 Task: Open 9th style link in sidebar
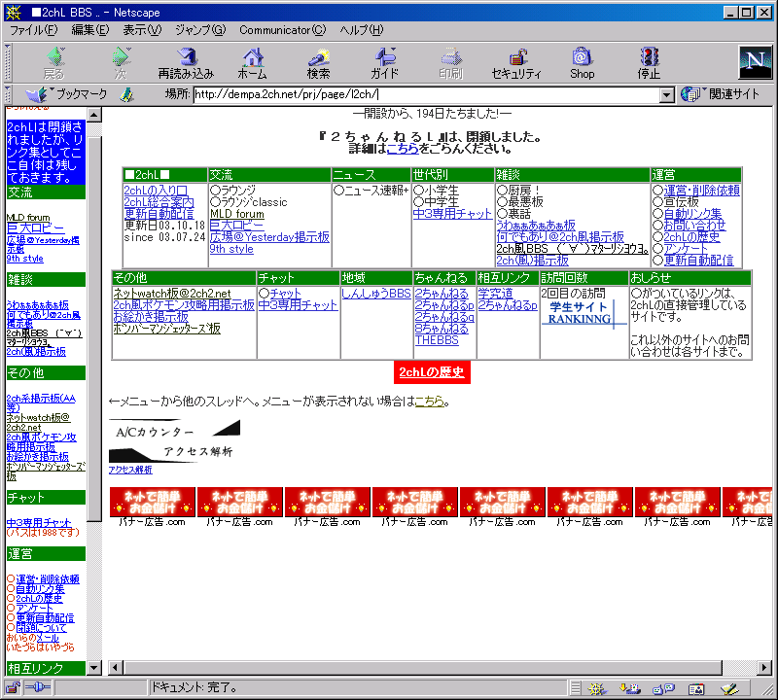[x=25, y=259]
